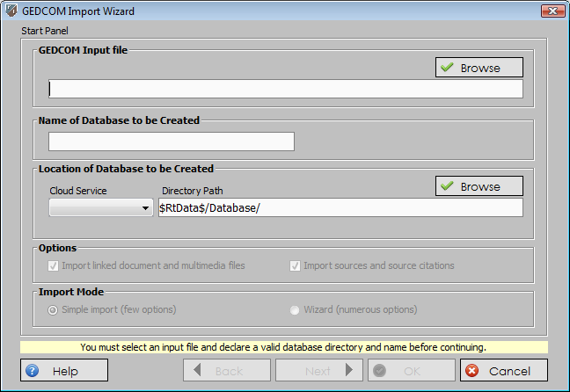Click the Back arrow icon
Screen dimensions: 570x392
(197, 371)
